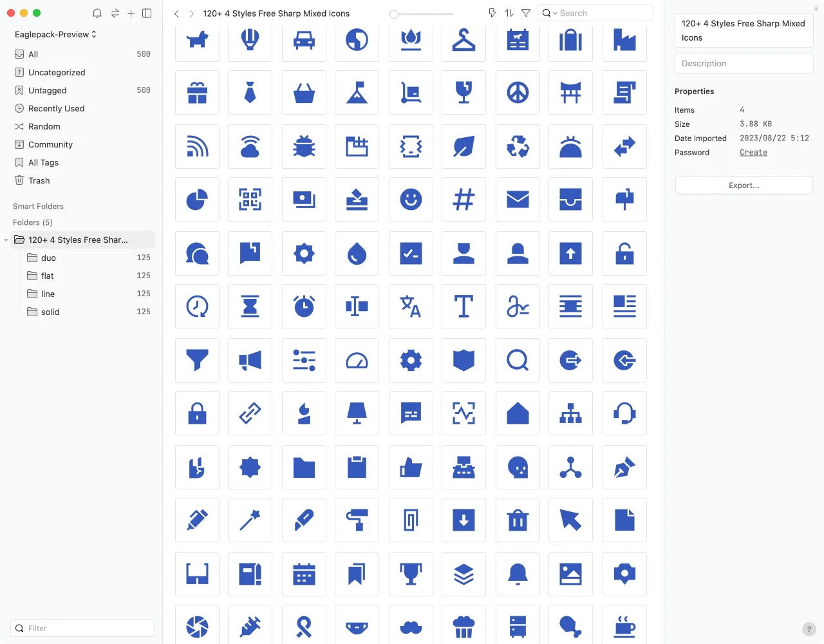The width and height of the screenshot is (824, 644).
Task: Click the Description input field
Action: [x=744, y=64]
